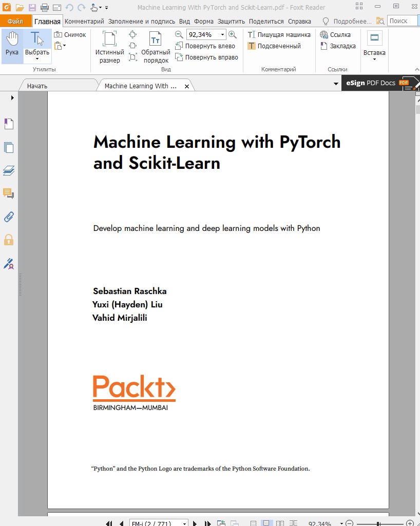
Task: Click Повернуть влево button
Action: coord(205,46)
